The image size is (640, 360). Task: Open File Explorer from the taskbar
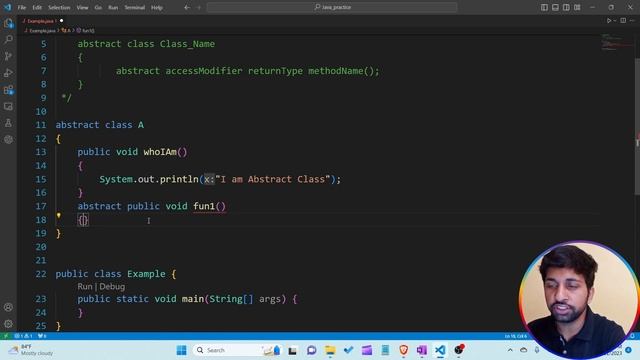click(x=330, y=350)
